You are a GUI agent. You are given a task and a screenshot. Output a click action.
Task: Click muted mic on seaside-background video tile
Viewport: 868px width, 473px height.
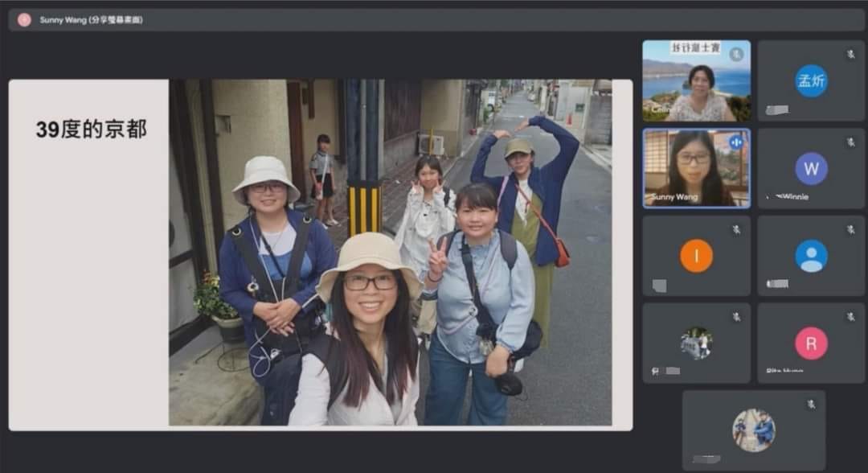tap(736, 55)
